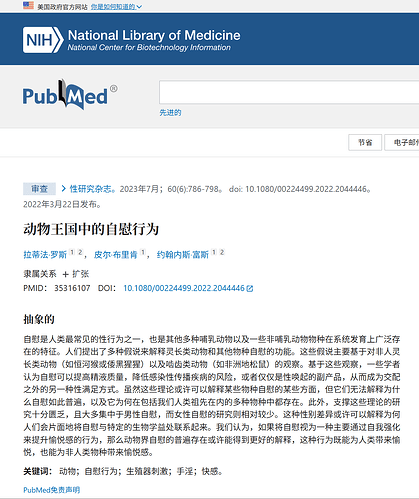
Task: Click the 节省 save button
Action: 365,143
